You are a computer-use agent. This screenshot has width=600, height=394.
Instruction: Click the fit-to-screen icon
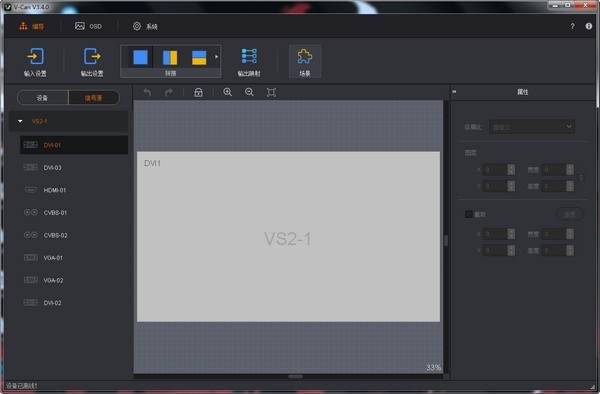pyautogui.click(x=271, y=92)
